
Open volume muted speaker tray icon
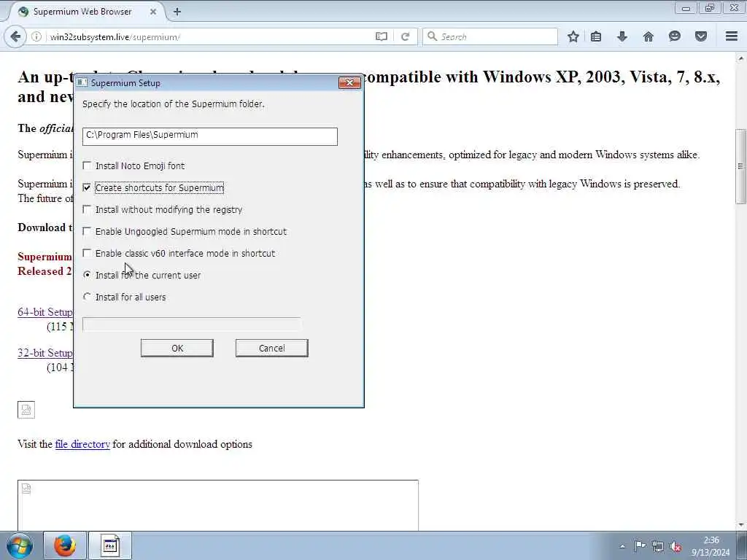[x=675, y=547]
